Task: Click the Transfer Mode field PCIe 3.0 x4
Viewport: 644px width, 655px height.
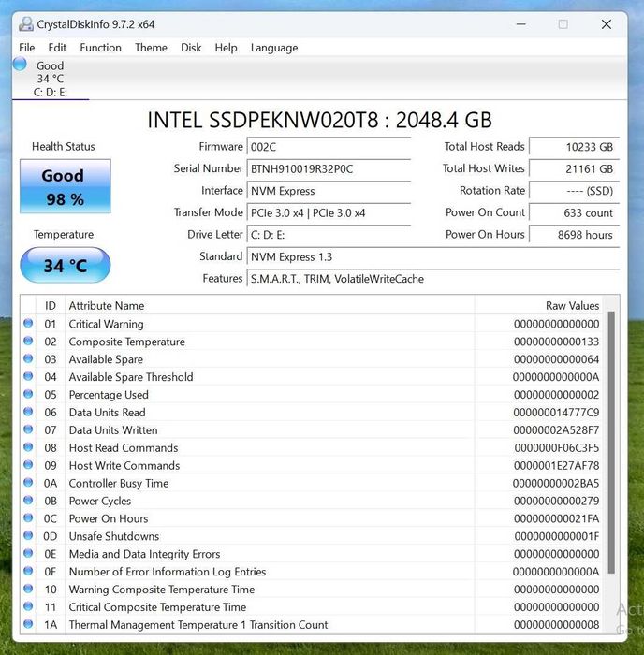Action: (x=329, y=213)
